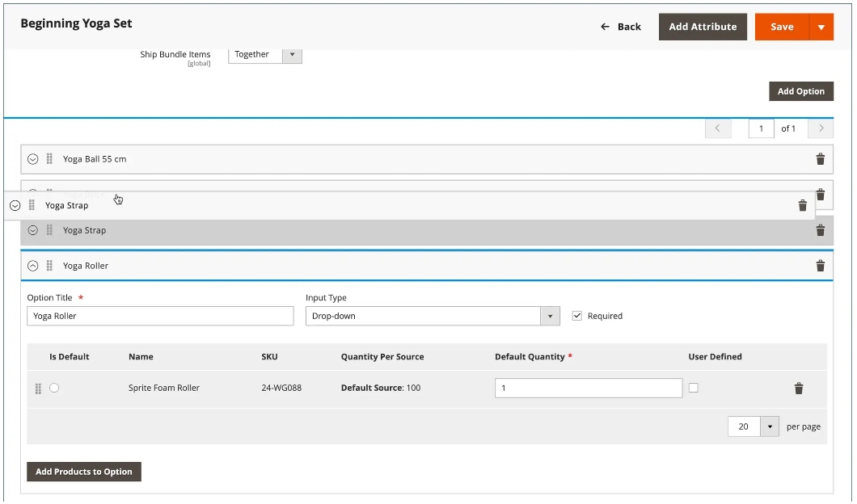Go to previous page of options

click(718, 128)
